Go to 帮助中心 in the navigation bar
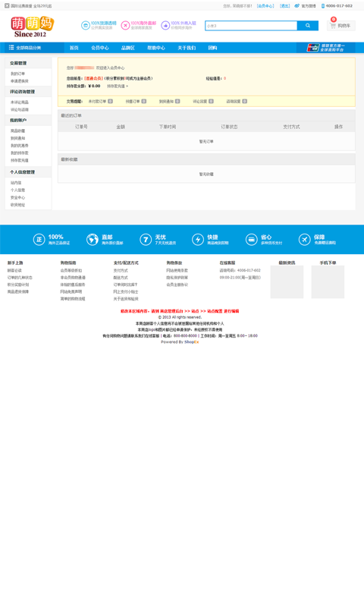 (x=156, y=48)
